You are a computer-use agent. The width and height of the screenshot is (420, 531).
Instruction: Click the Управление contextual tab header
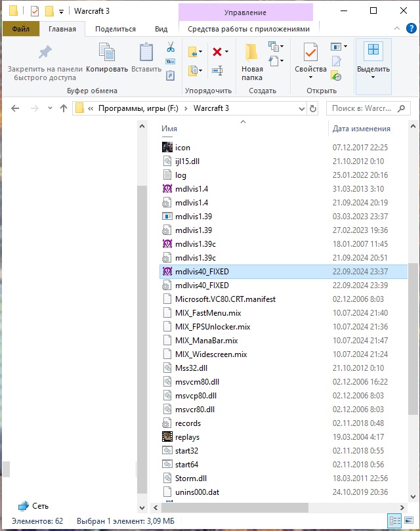pos(245,12)
